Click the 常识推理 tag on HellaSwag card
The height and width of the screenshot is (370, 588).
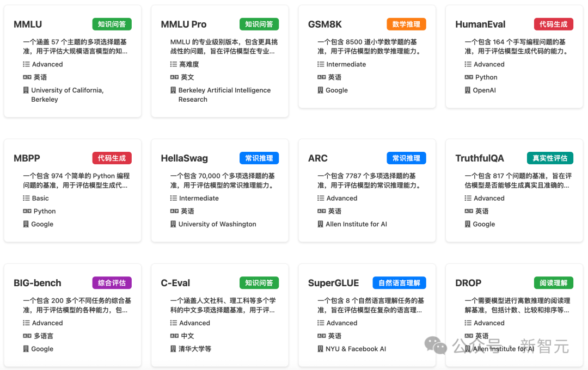click(x=259, y=158)
